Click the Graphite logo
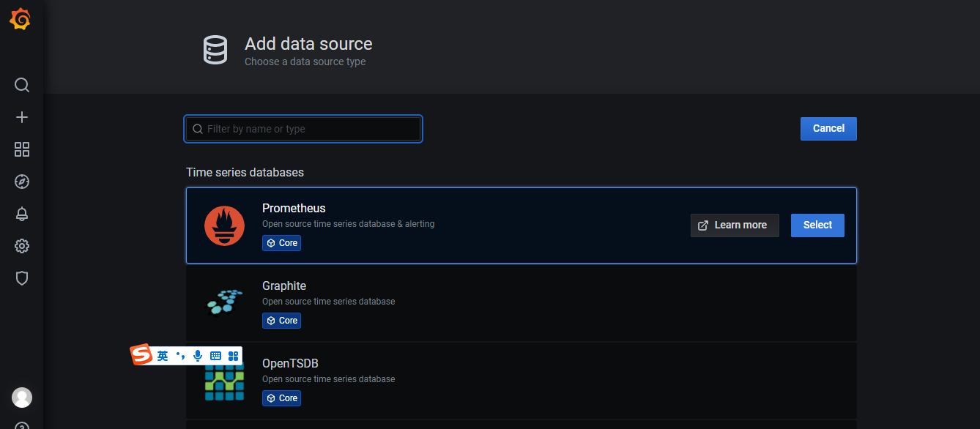This screenshot has height=429, width=980. pos(224,302)
